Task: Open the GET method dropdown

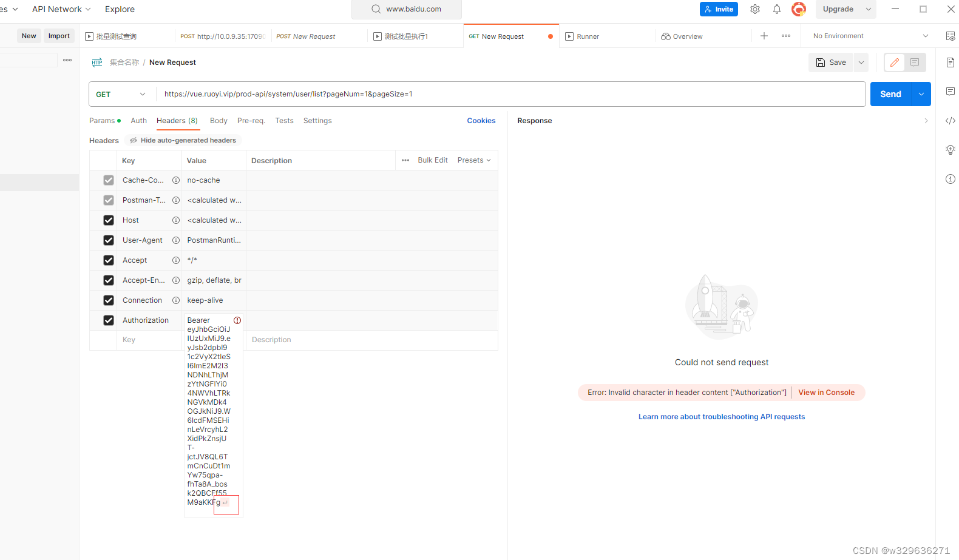Action: pos(122,94)
